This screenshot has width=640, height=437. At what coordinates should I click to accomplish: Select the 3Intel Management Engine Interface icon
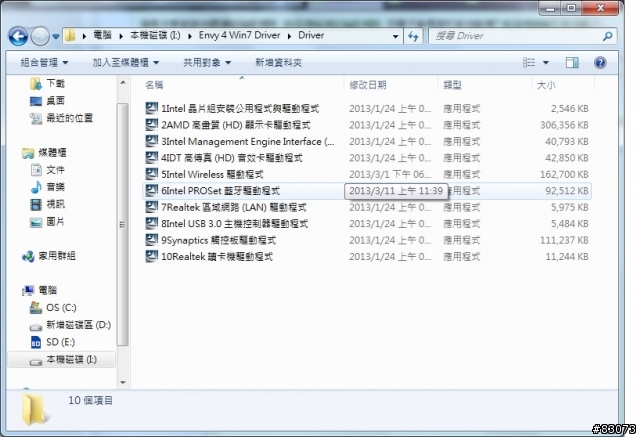pyautogui.click(x=152, y=141)
